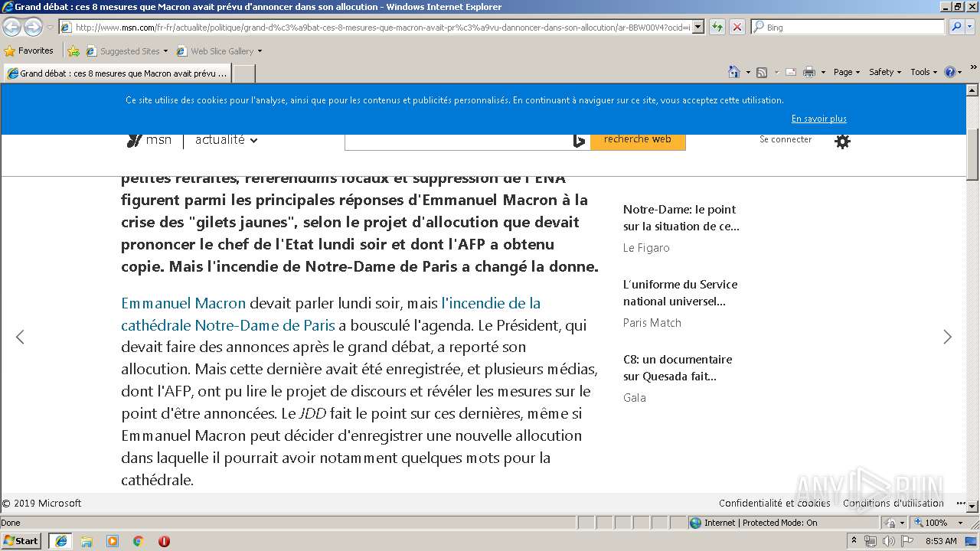Click network tray icon

pos(871,541)
